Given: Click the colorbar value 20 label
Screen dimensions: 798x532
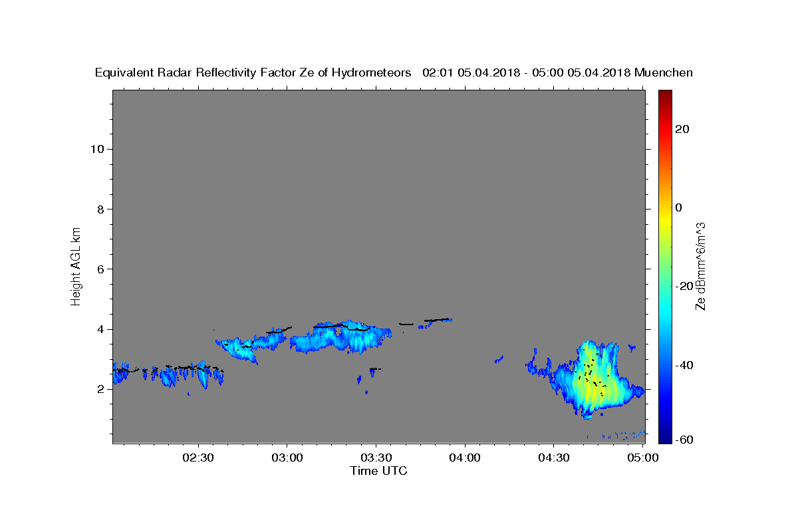Looking at the screenshot, I should pyautogui.click(x=682, y=129).
